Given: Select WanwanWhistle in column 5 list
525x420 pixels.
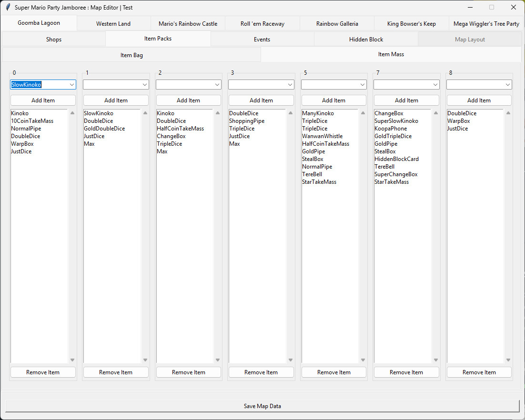Looking at the screenshot, I should point(322,136).
